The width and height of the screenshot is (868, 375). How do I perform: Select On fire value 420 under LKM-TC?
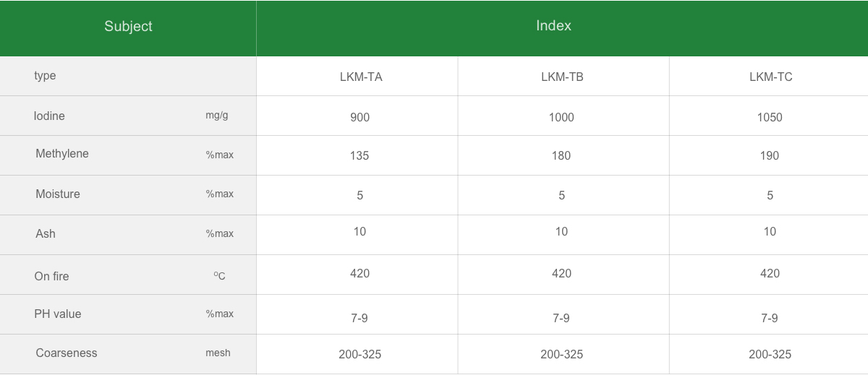point(770,274)
